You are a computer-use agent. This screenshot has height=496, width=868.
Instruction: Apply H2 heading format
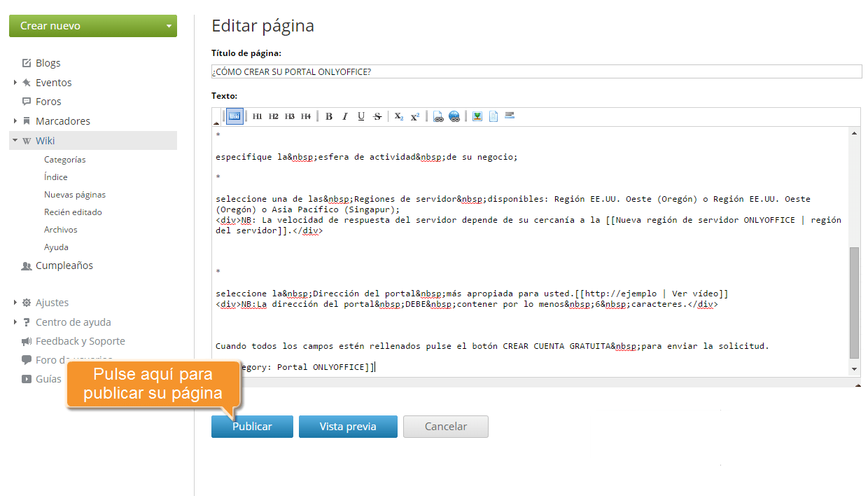pyautogui.click(x=273, y=116)
